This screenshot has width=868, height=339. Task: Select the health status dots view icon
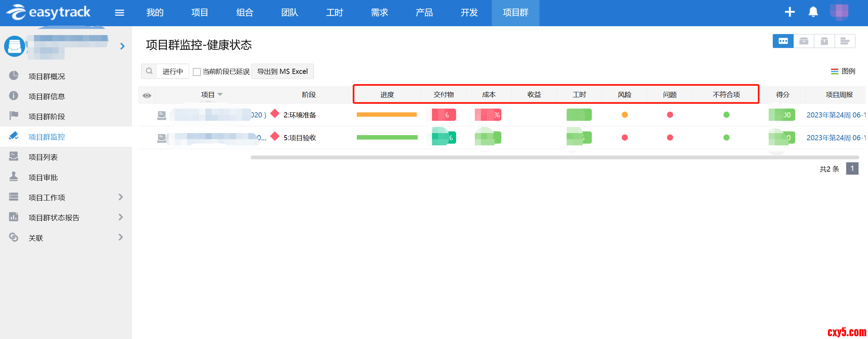tap(783, 41)
